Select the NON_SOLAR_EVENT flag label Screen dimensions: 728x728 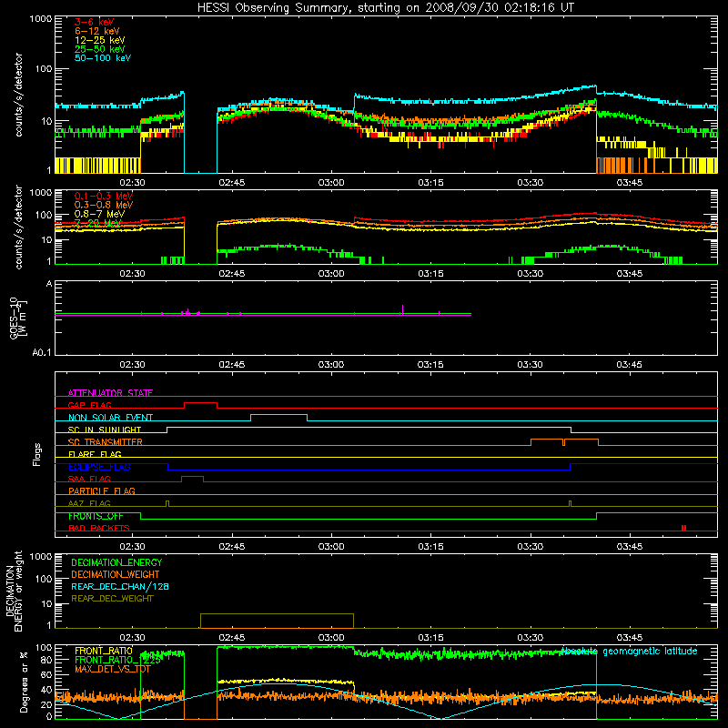tap(110, 418)
